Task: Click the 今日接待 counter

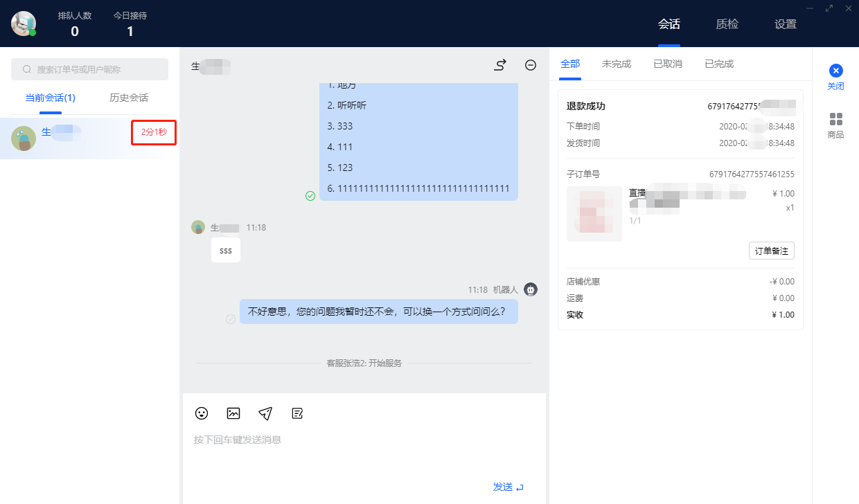Action: coord(130,24)
